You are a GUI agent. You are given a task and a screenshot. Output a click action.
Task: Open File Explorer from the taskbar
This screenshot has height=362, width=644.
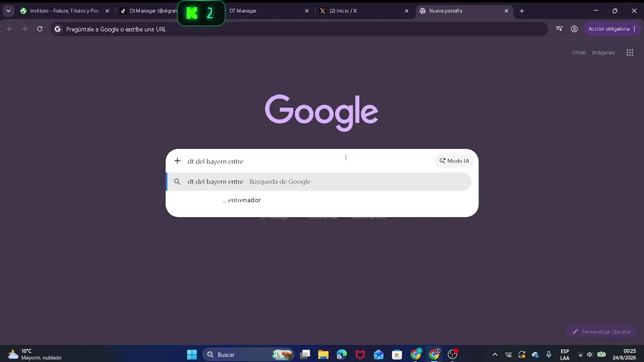coord(323,354)
